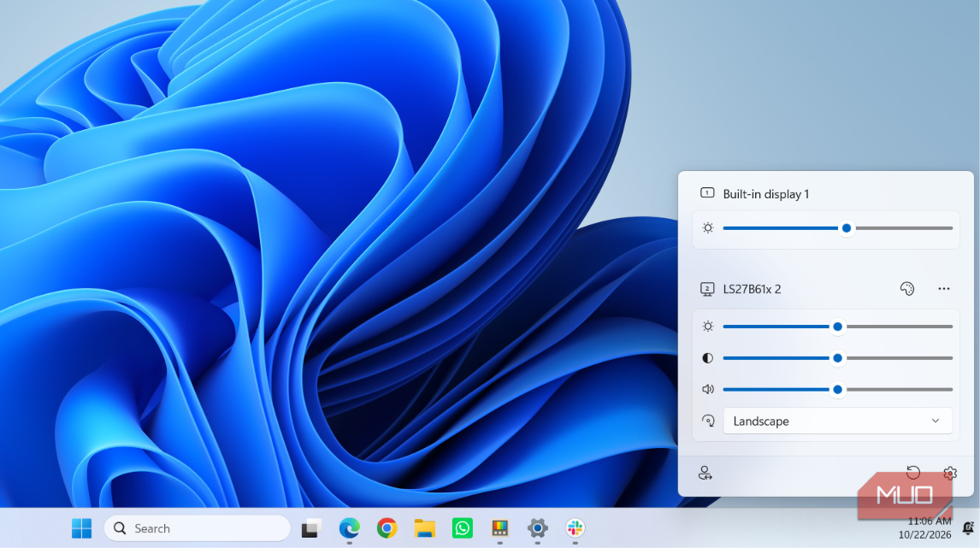Open the colorful monitor app icon in the taskbar
The width and height of the screenshot is (980, 548).
tap(499, 528)
